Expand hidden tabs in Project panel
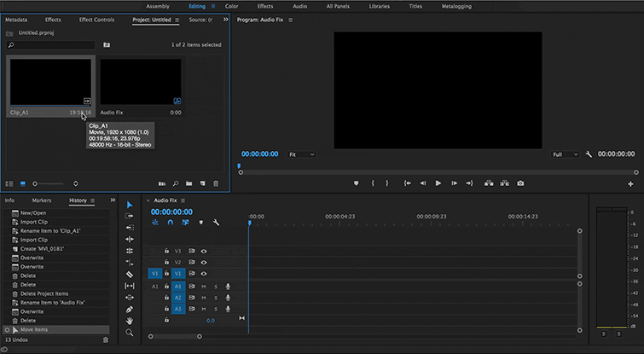This screenshot has width=644, height=354. pyautogui.click(x=225, y=20)
